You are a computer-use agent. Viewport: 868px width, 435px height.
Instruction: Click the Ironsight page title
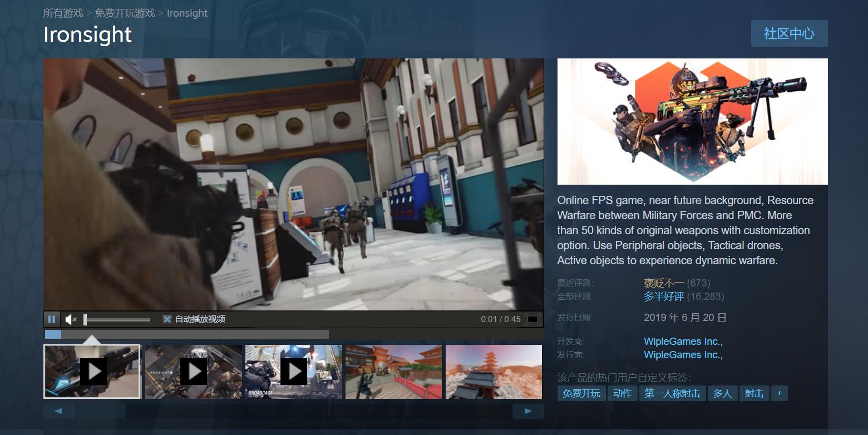pyautogui.click(x=88, y=34)
